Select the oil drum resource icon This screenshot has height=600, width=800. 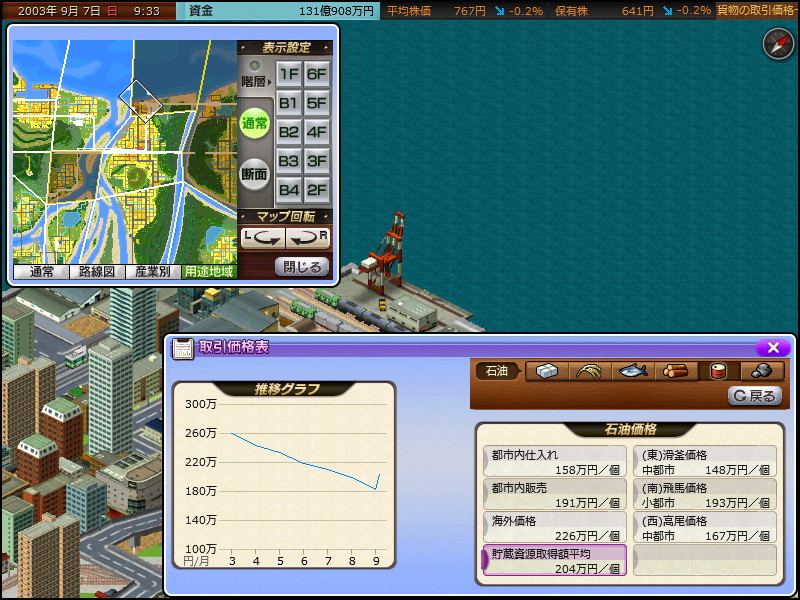718,371
